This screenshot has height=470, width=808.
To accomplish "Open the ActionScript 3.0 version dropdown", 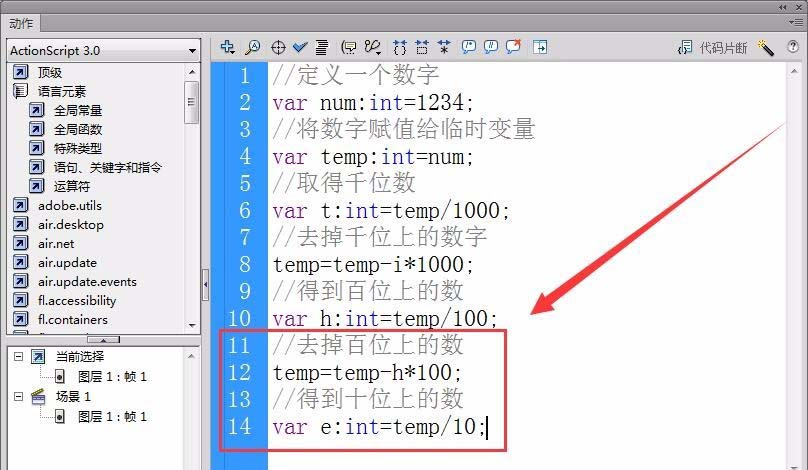I will point(104,51).
